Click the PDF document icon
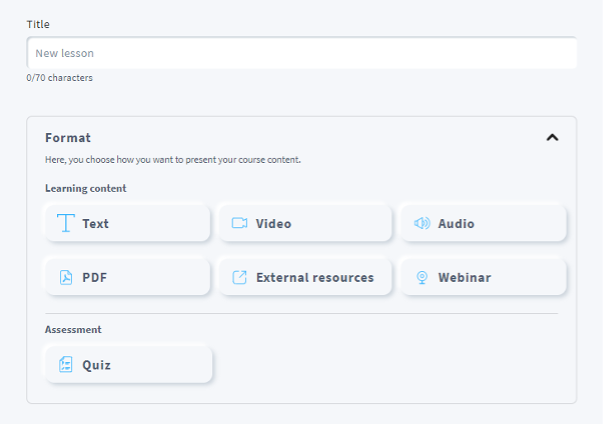Screen dimensions: 604x424 click(x=66, y=278)
